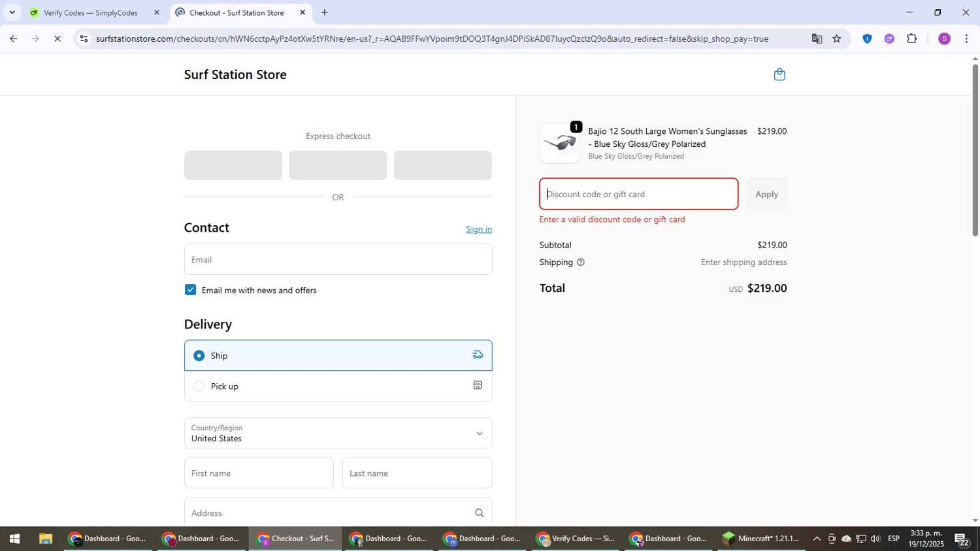Focus the Discount code or gift card field
This screenshot has height=551, width=980.
(638, 194)
